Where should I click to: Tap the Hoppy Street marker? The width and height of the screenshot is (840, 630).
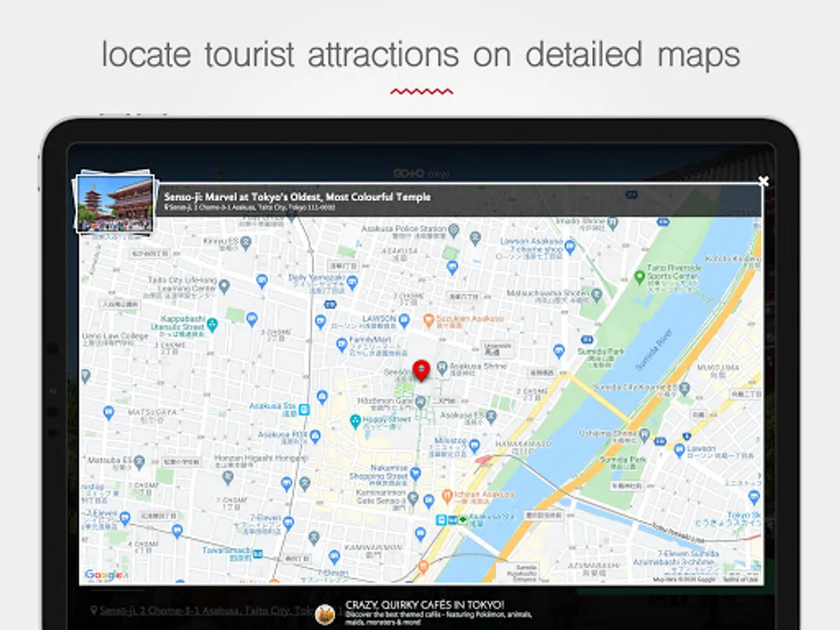(356, 421)
